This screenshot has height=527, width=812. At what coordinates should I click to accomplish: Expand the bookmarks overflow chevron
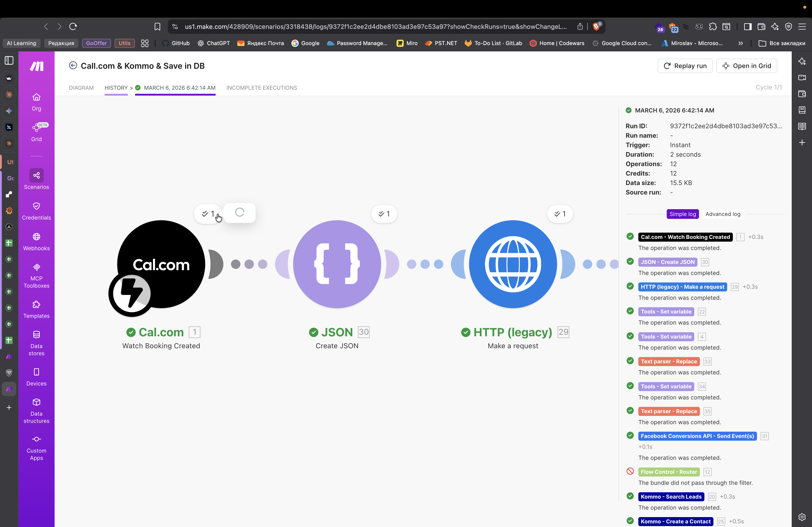pyautogui.click(x=740, y=43)
